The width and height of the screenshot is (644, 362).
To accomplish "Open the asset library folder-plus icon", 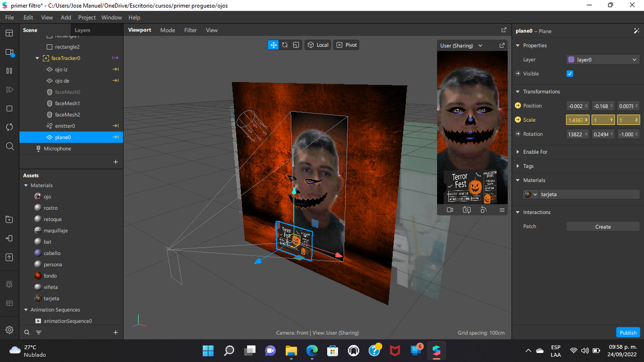I will 9,220.
